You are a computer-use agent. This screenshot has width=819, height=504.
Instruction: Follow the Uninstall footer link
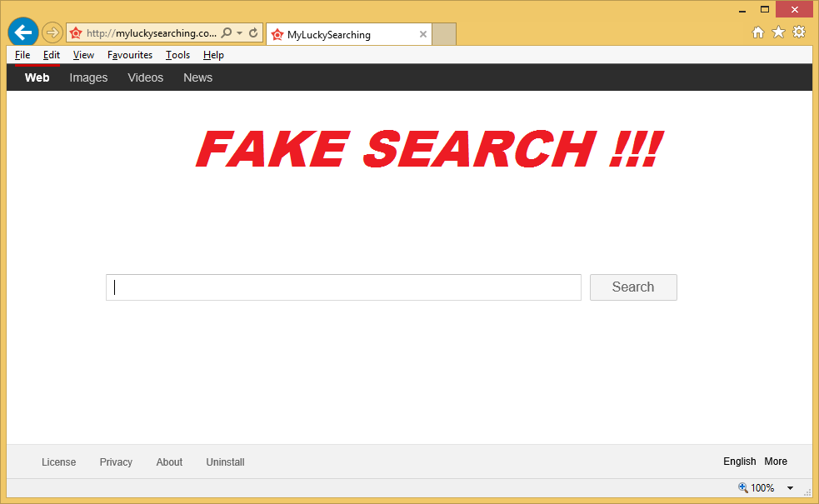(225, 462)
